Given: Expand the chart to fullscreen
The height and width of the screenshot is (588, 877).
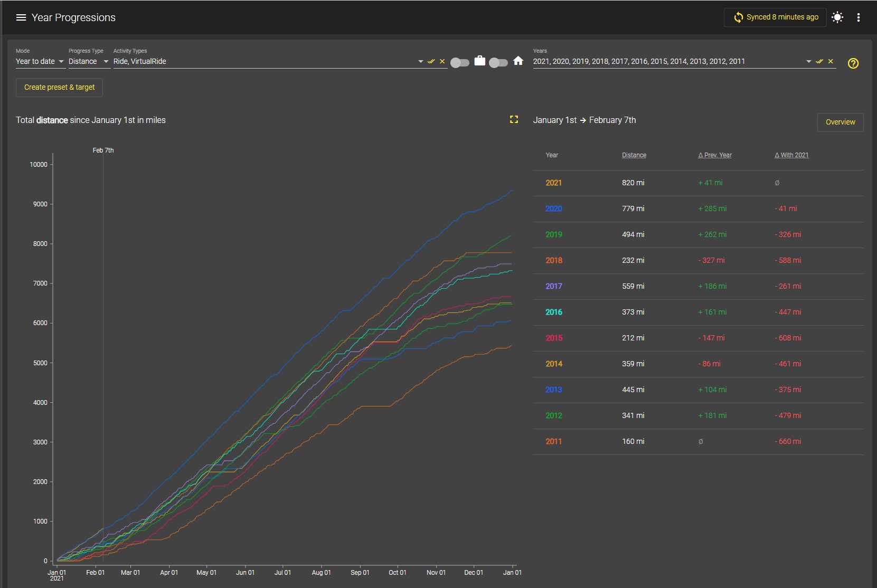Looking at the screenshot, I should tap(514, 120).
